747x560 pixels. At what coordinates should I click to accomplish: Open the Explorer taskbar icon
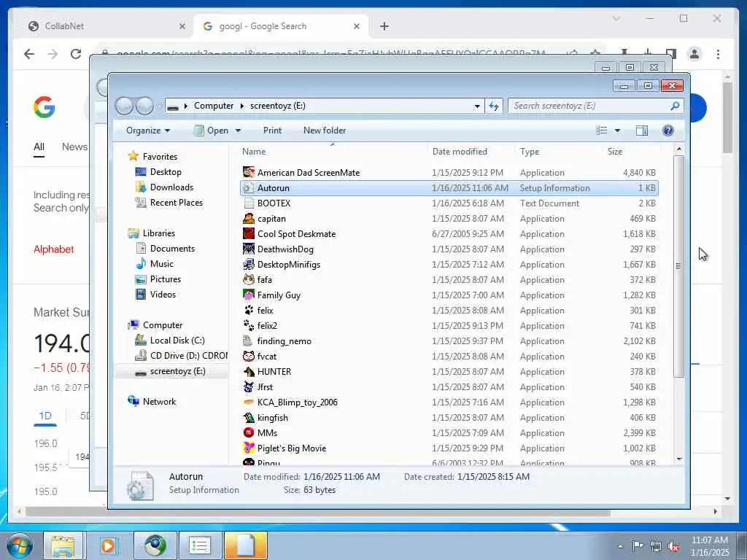pos(63,545)
